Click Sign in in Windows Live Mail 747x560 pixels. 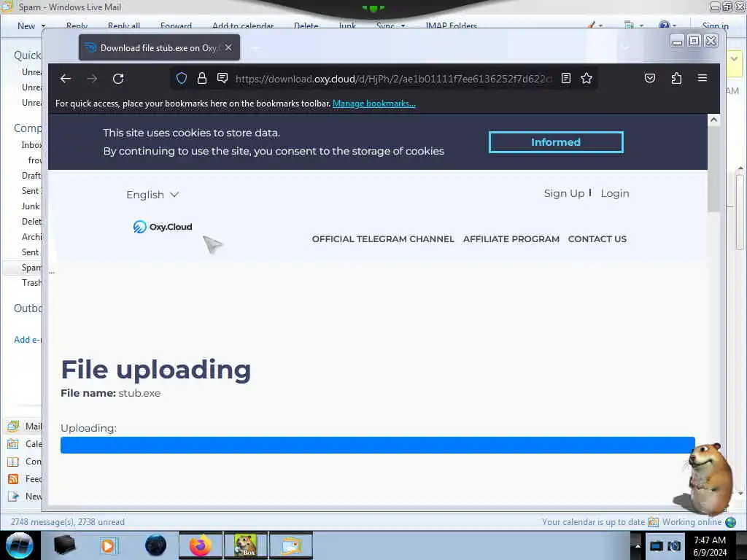coord(715,26)
